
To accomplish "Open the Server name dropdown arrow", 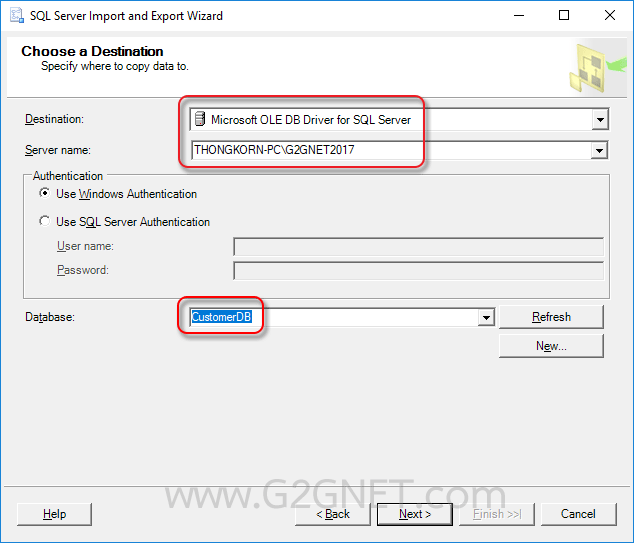I will click(x=599, y=150).
